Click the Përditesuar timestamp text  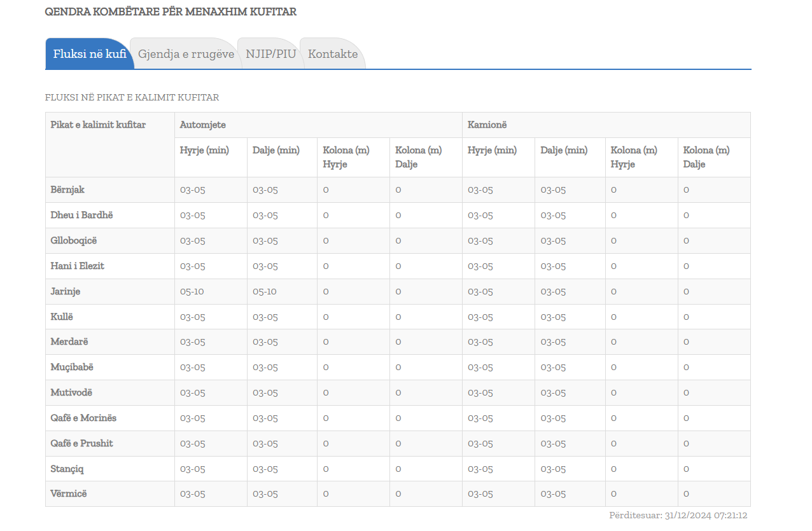[x=678, y=515]
